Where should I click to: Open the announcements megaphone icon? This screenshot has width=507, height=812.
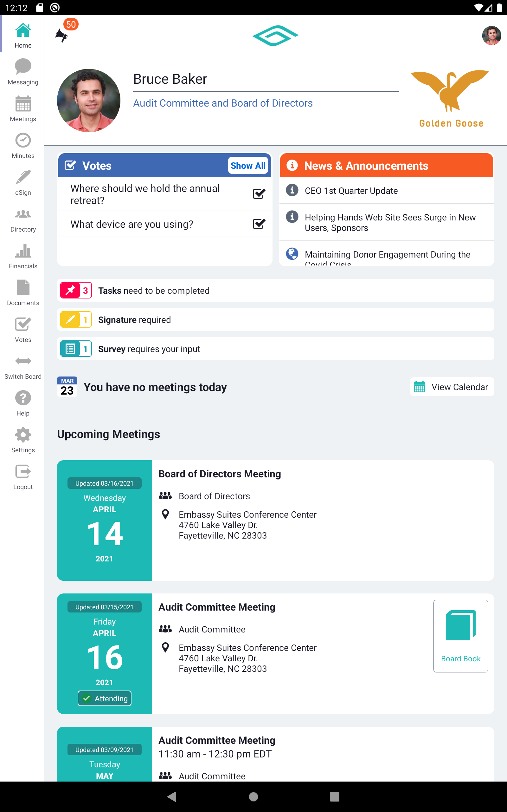click(62, 35)
